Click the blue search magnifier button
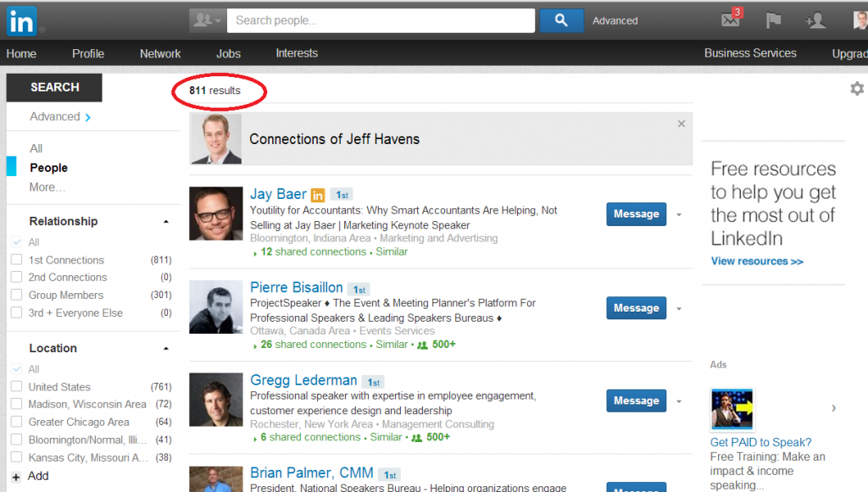 (560, 20)
